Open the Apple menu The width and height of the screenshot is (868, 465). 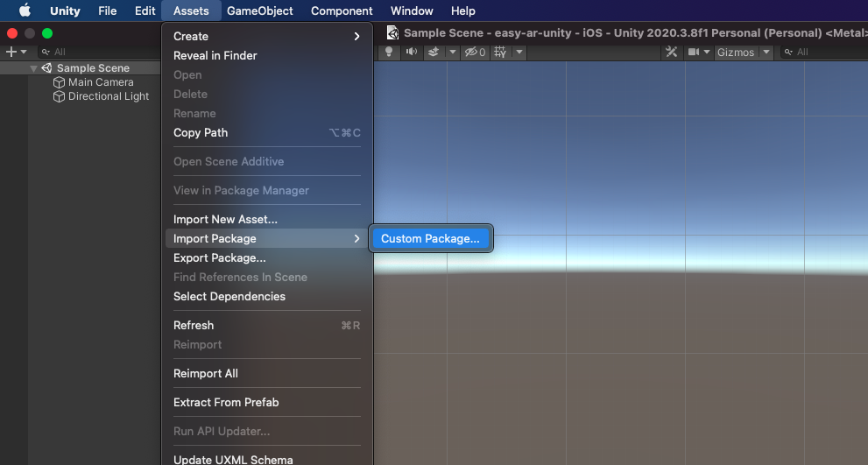(25, 11)
